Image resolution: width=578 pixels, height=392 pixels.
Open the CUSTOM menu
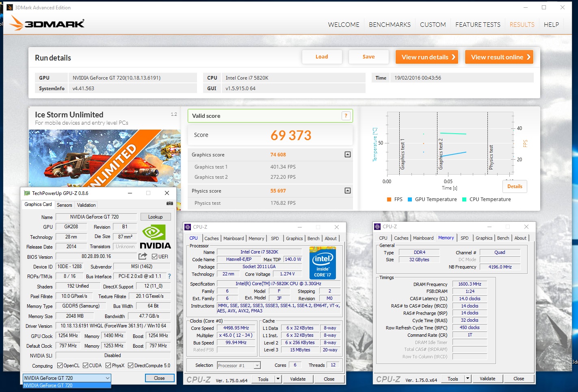tap(433, 25)
